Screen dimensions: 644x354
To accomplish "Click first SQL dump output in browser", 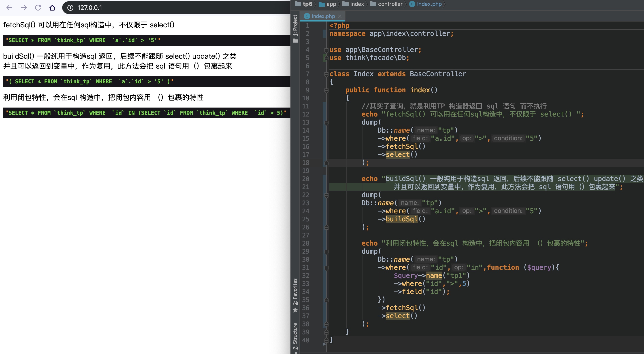I will [147, 40].
